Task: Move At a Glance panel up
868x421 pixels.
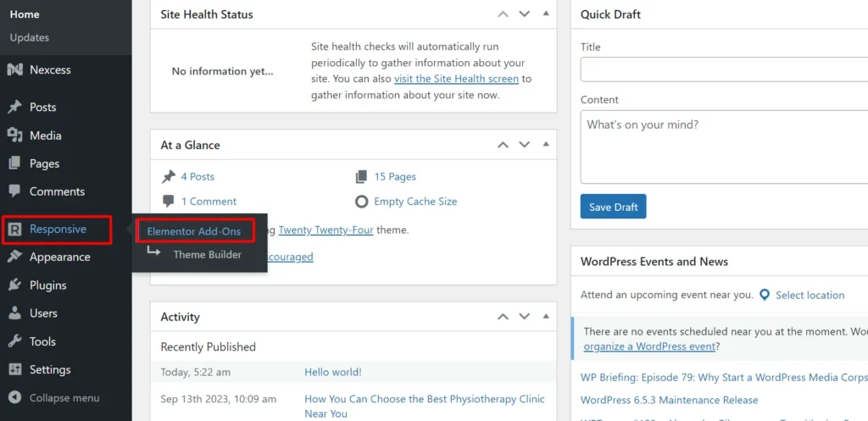Action: pyautogui.click(x=503, y=145)
